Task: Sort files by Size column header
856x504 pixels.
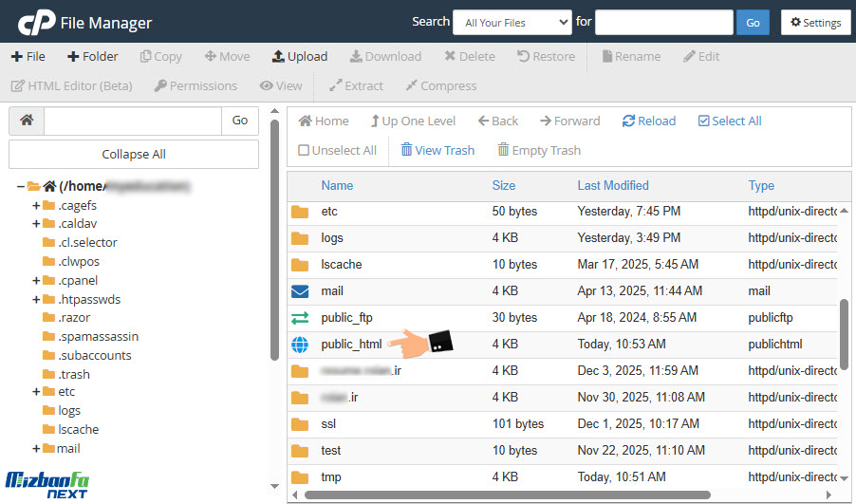Action: point(503,185)
